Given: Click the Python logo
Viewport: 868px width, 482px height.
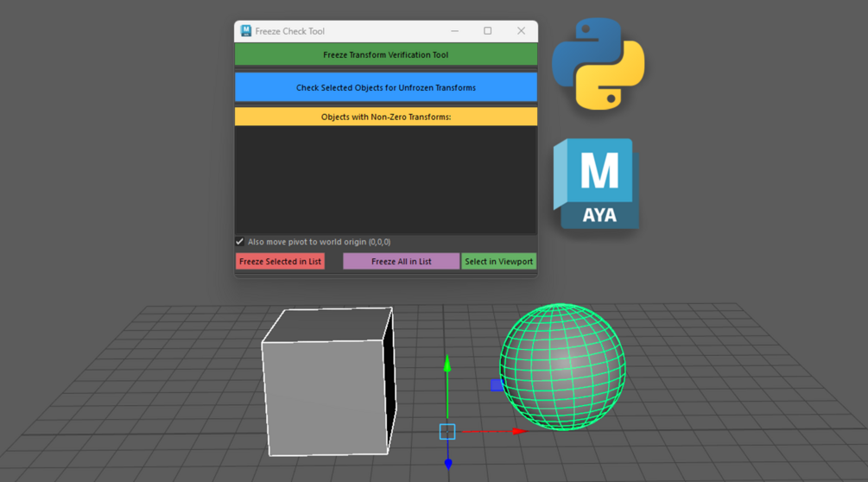Looking at the screenshot, I should [x=599, y=64].
